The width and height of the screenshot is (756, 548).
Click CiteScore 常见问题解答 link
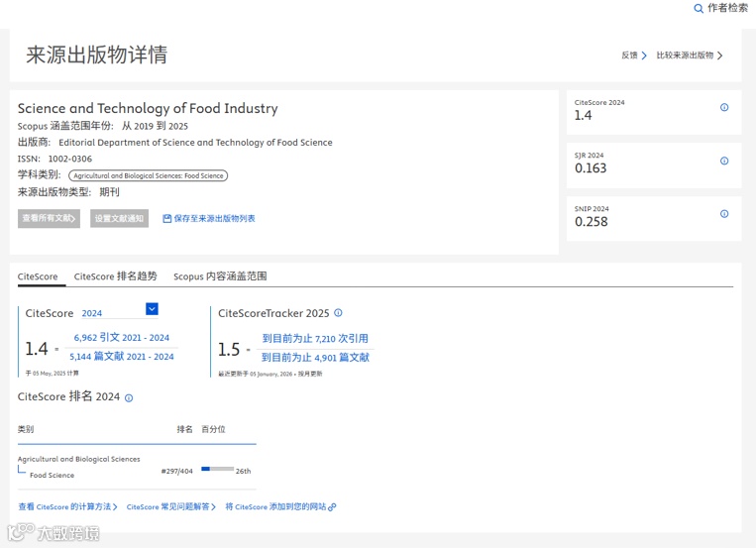pos(170,507)
